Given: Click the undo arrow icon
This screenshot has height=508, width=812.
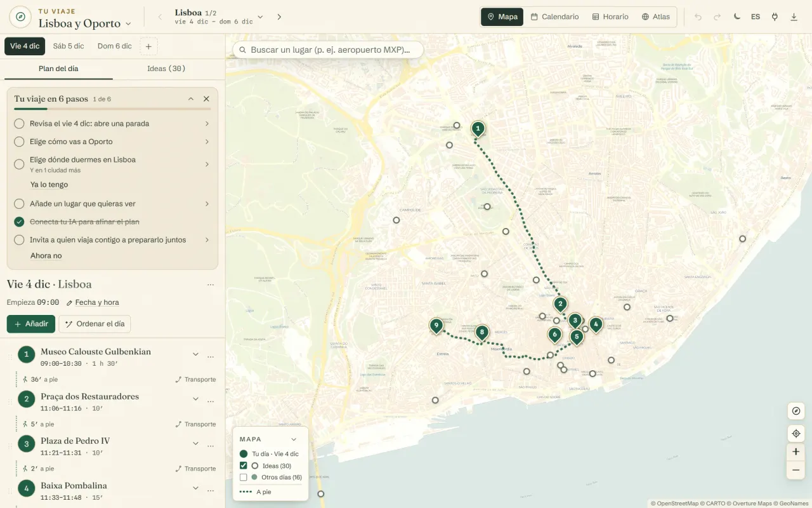Looking at the screenshot, I should tap(698, 17).
